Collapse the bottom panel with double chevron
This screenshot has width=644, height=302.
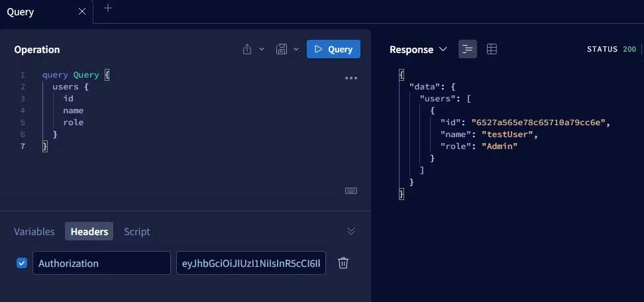(351, 231)
